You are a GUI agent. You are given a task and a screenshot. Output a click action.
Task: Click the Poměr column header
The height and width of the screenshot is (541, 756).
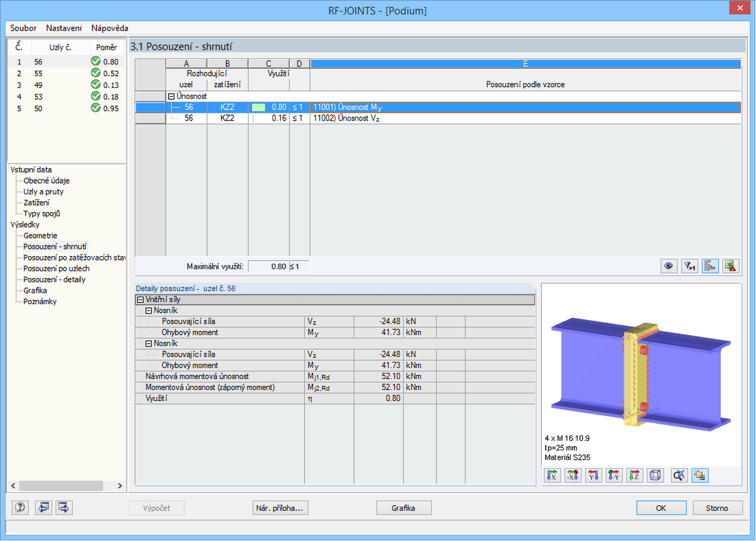point(106,47)
